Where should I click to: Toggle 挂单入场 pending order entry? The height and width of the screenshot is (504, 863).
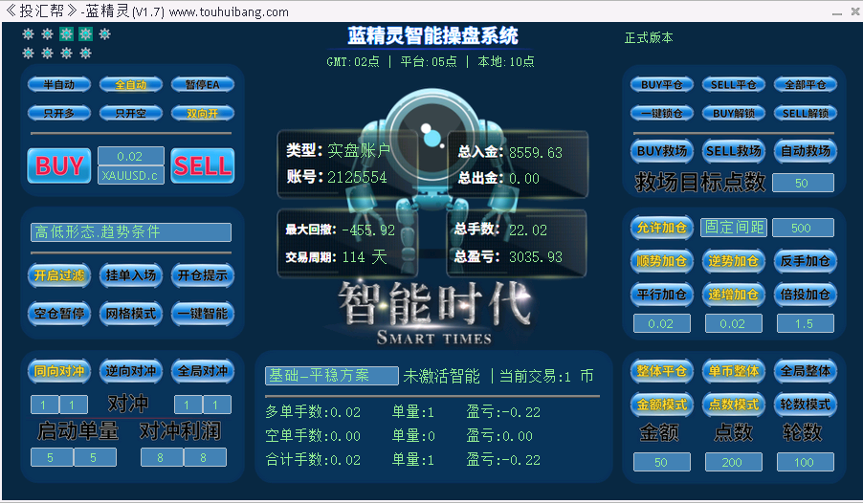131,275
